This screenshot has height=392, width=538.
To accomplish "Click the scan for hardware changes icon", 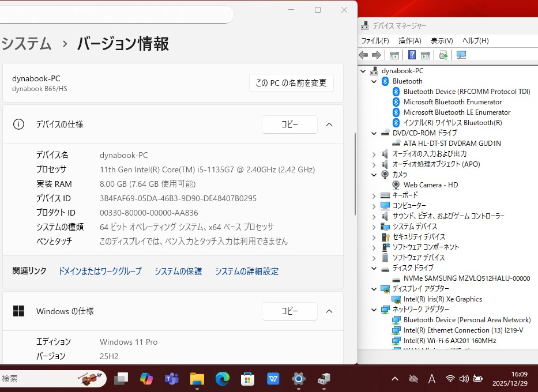I will coord(461,55).
